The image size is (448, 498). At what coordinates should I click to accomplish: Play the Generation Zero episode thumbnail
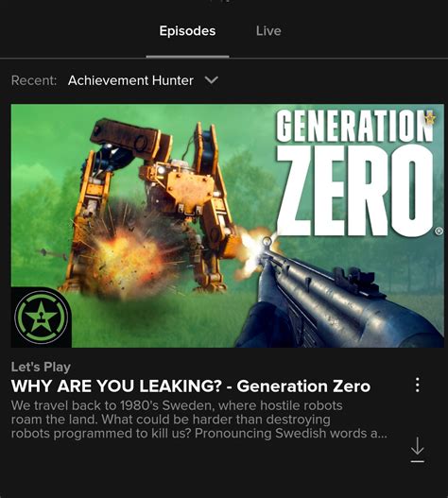pyautogui.click(x=228, y=226)
